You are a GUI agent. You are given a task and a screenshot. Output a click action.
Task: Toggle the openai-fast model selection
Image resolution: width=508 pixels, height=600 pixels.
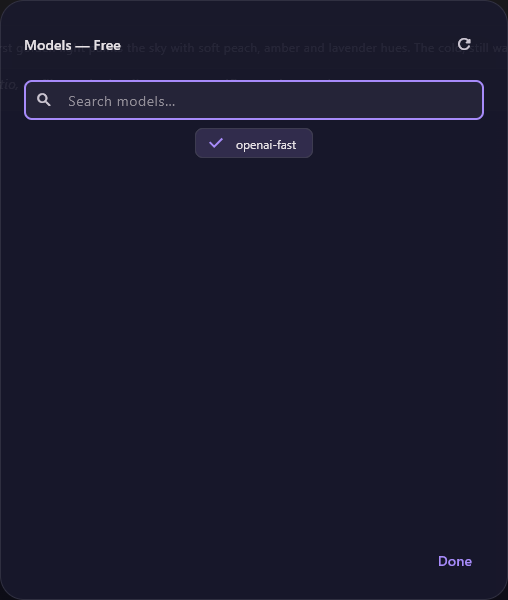[x=254, y=143]
